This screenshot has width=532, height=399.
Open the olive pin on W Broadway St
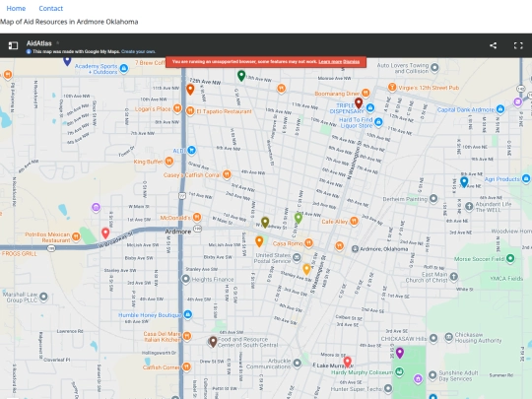[265, 223]
